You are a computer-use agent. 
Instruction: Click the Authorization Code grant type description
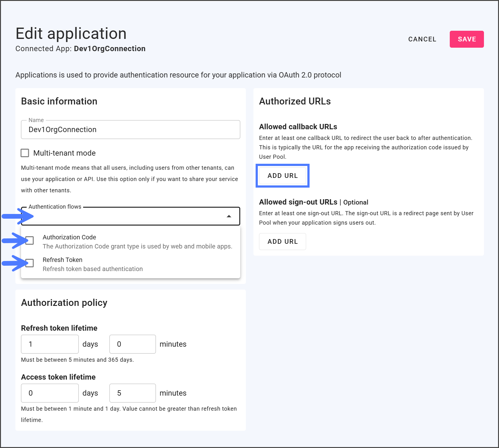(x=137, y=246)
